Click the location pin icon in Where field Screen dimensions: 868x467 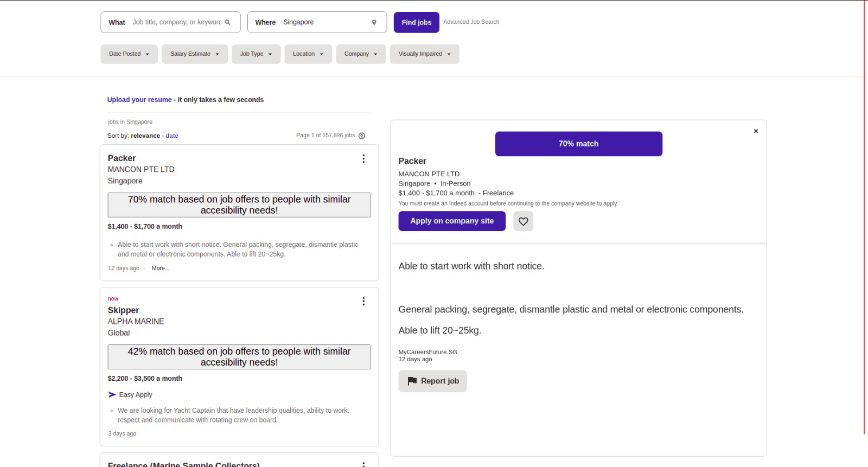coord(374,22)
